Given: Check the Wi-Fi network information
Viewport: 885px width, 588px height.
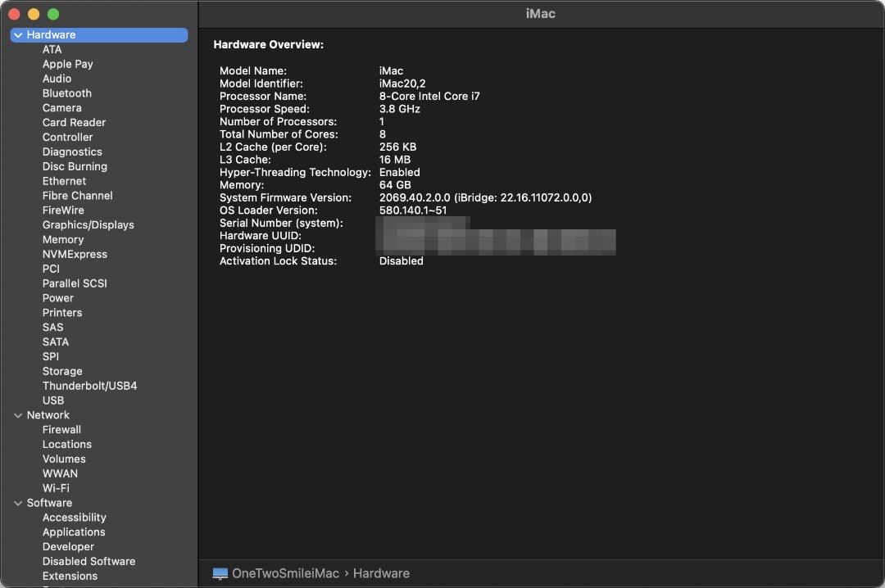Looking at the screenshot, I should coord(57,488).
